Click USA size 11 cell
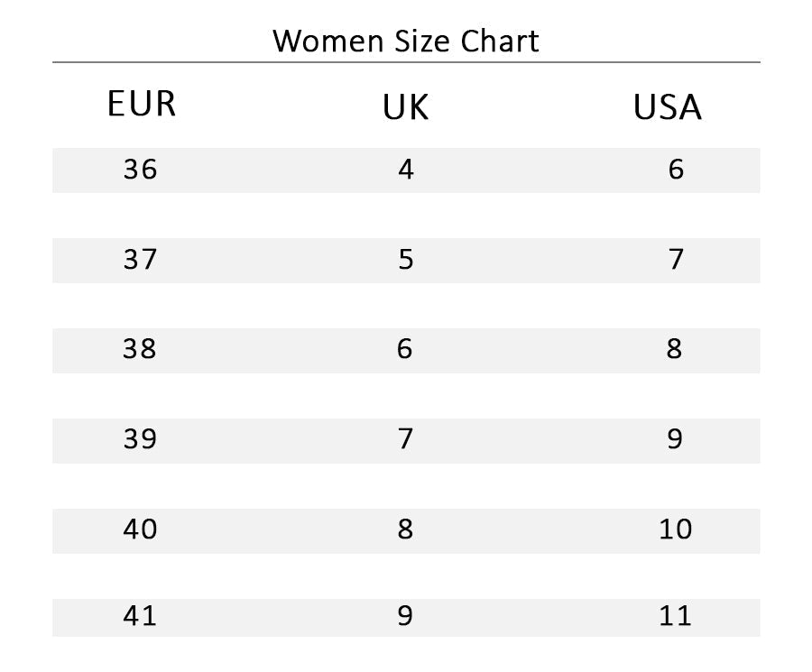 [675, 616]
